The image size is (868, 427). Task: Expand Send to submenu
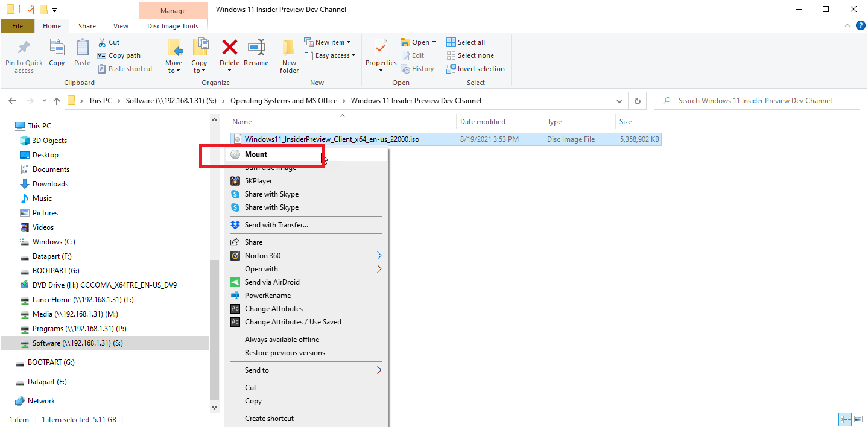coord(379,370)
